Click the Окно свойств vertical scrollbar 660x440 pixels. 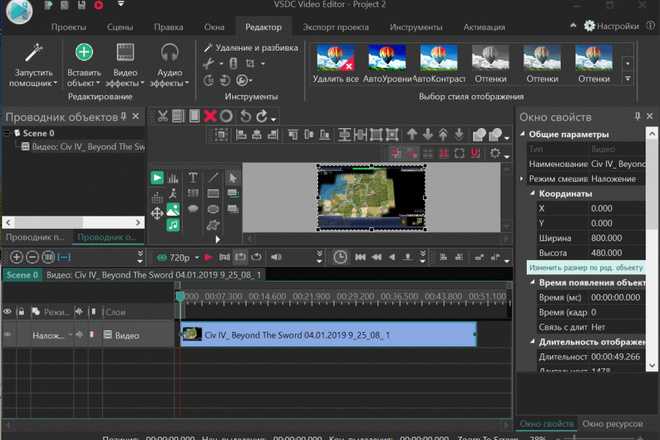pos(652,250)
